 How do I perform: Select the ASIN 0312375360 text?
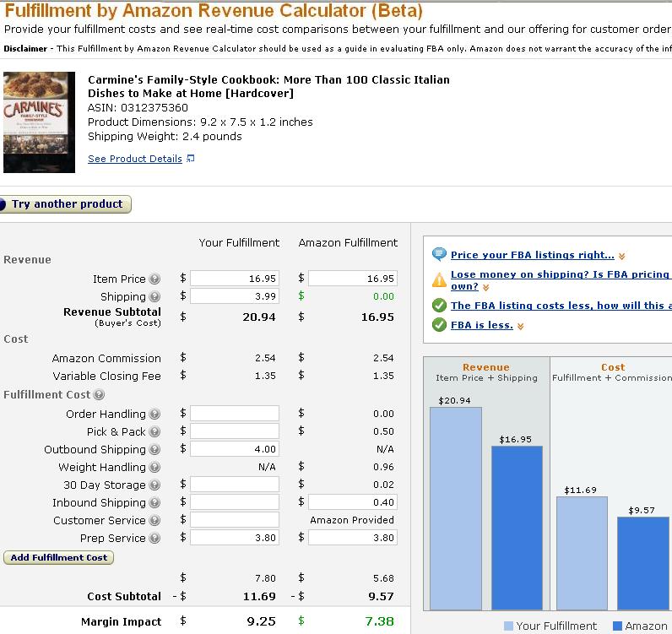(x=138, y=107)
